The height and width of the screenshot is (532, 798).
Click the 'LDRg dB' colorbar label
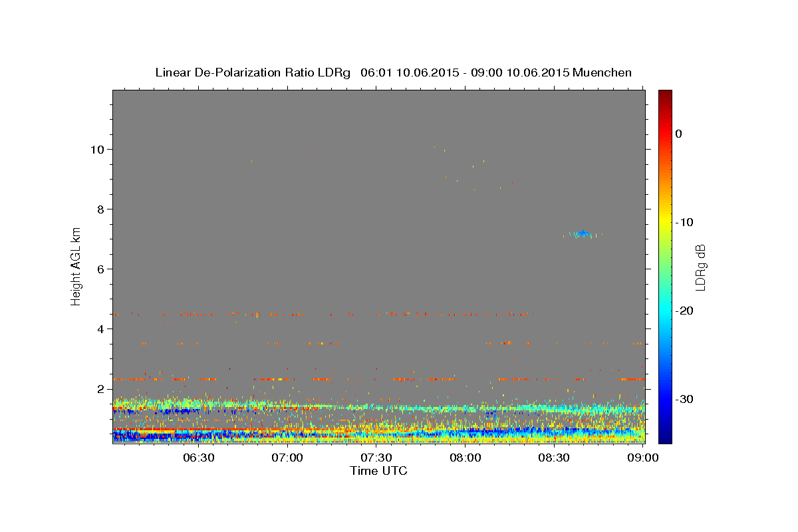point(700,267)
